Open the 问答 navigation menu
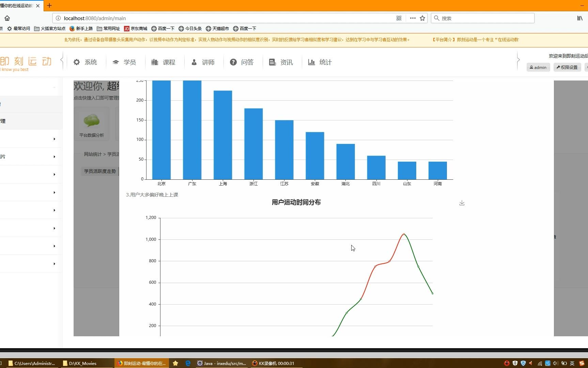 (x=242, y=62)
